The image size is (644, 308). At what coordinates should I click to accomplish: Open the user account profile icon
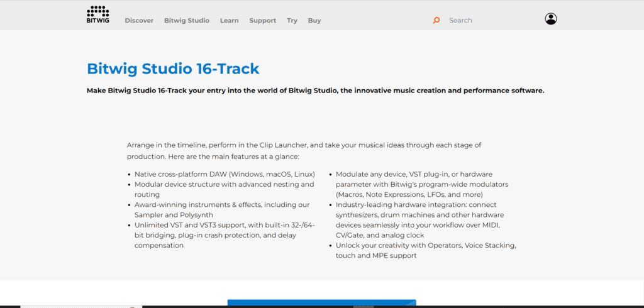point(551,19)
